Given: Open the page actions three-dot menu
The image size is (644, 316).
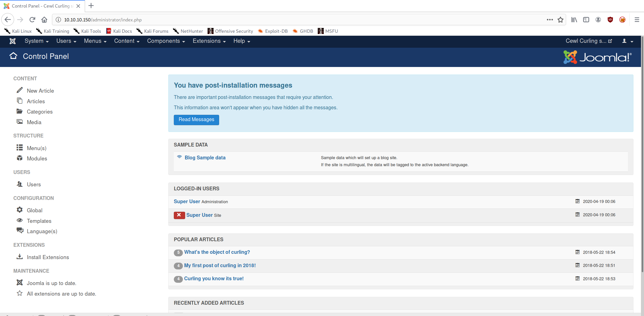Looking at the screenshot, I should pos(550,20).
